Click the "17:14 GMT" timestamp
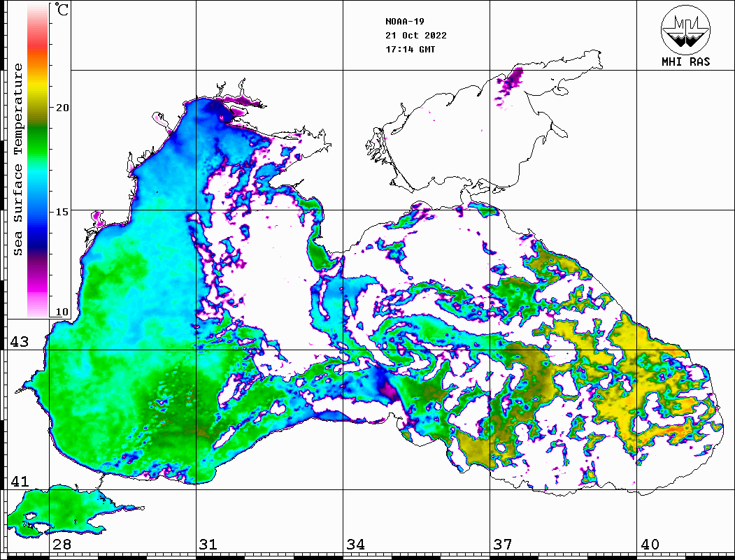 coord(410,50)
